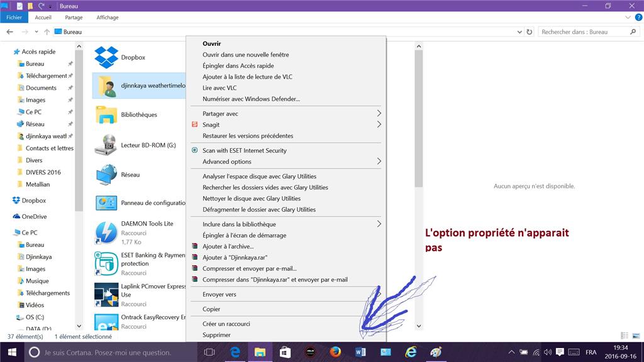Screen dimensions: 644x362
Task: Expand the ribbon chevron
Action: [628, 17]
